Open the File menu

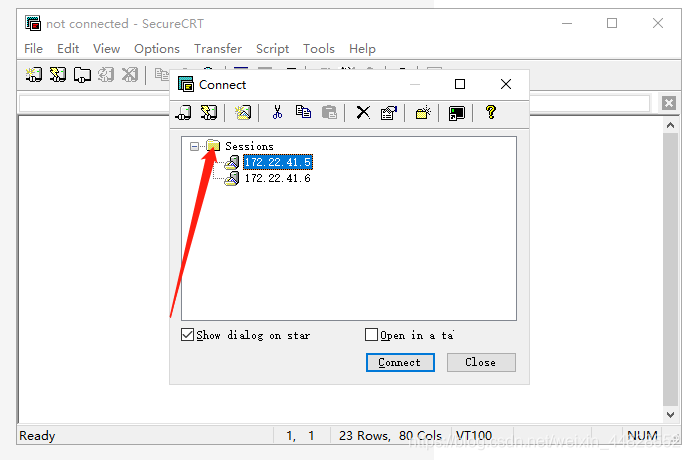tap(33, 48)
